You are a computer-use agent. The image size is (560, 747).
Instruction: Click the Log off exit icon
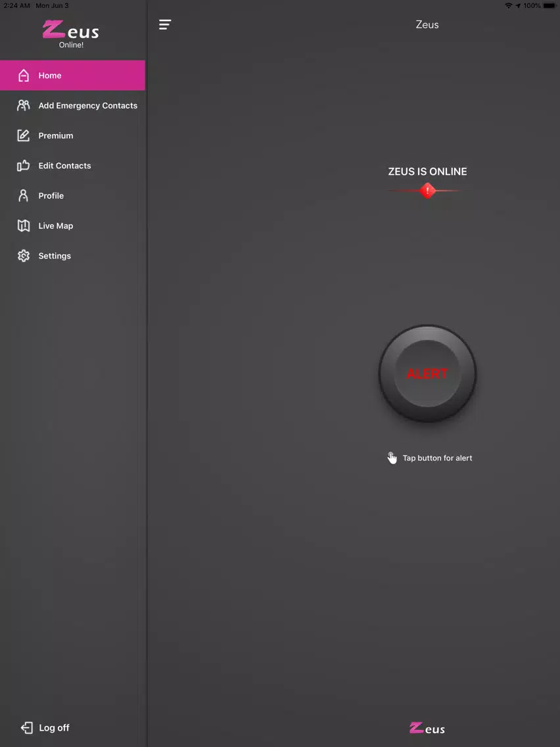27,727
